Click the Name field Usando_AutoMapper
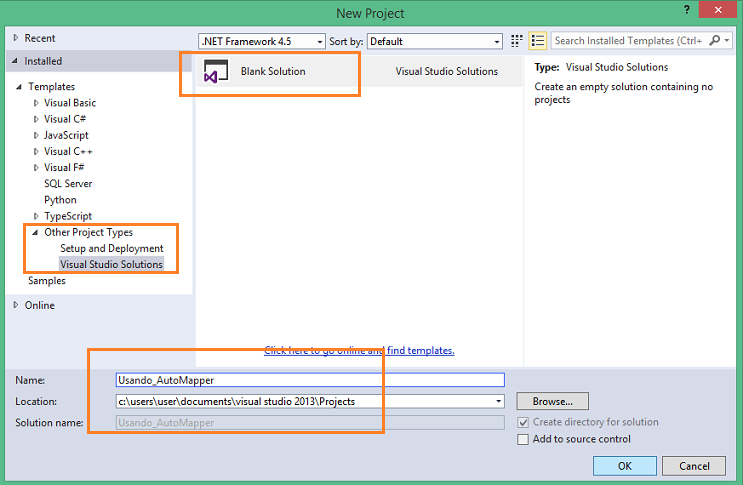The width and height of the screenshot is (743, 485). [x=310, y=380]
